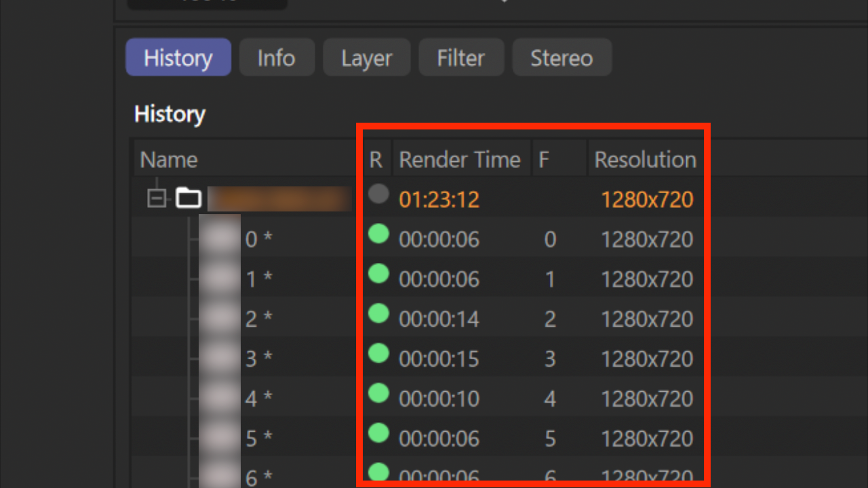Click the green dot for frame 1
The width and height of the screenshot is (868, 488).
click(x=378, y=274)
